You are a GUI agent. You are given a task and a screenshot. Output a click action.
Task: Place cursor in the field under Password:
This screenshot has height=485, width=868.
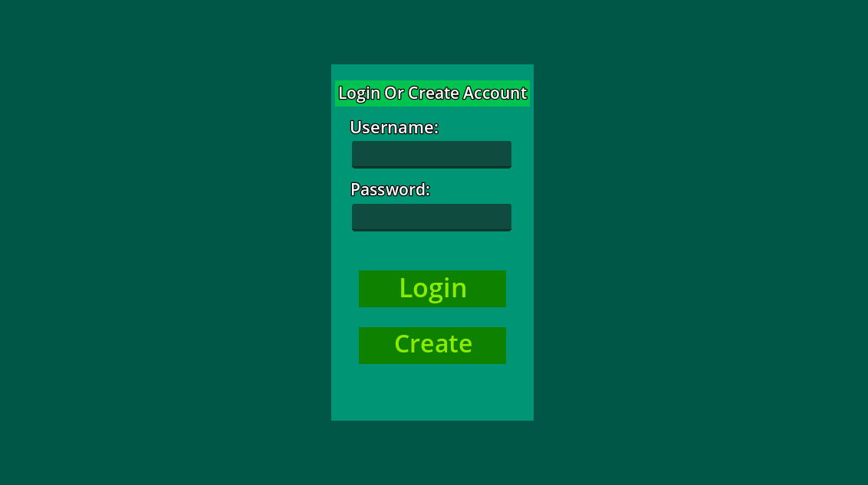click(431, 218)
